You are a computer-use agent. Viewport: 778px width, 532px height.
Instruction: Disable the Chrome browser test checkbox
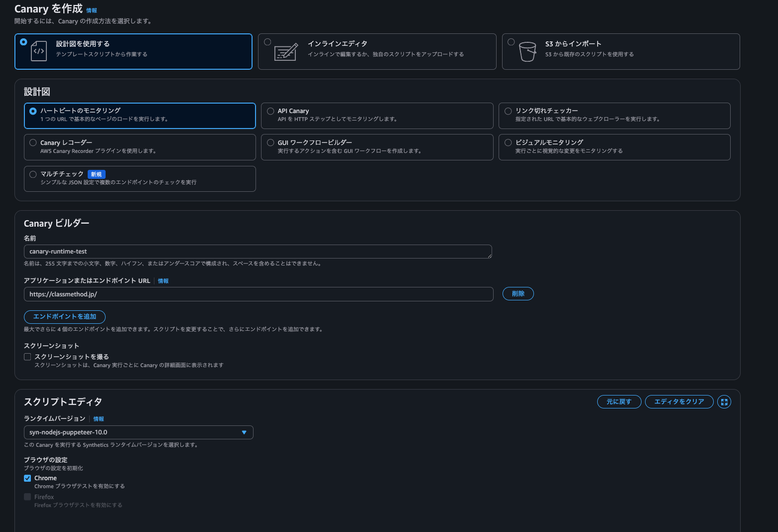pos(27,478)
